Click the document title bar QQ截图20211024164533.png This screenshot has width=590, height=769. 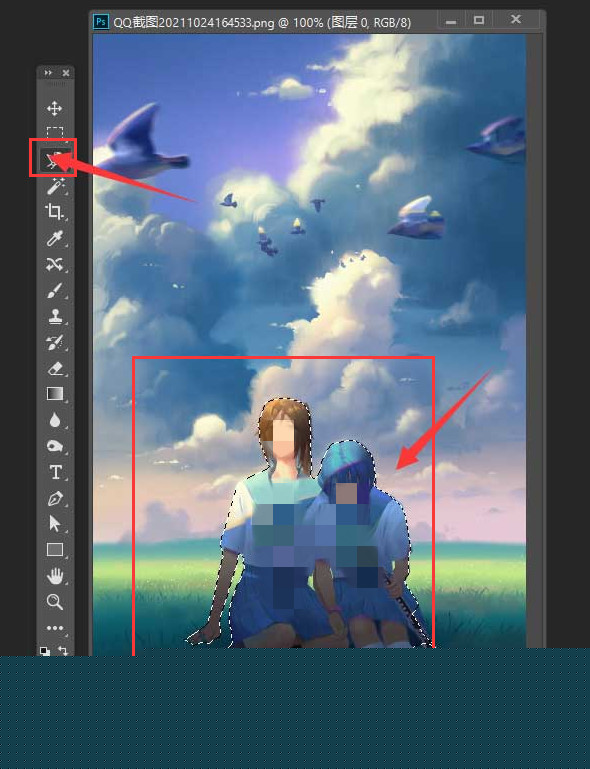coord(262,22)
